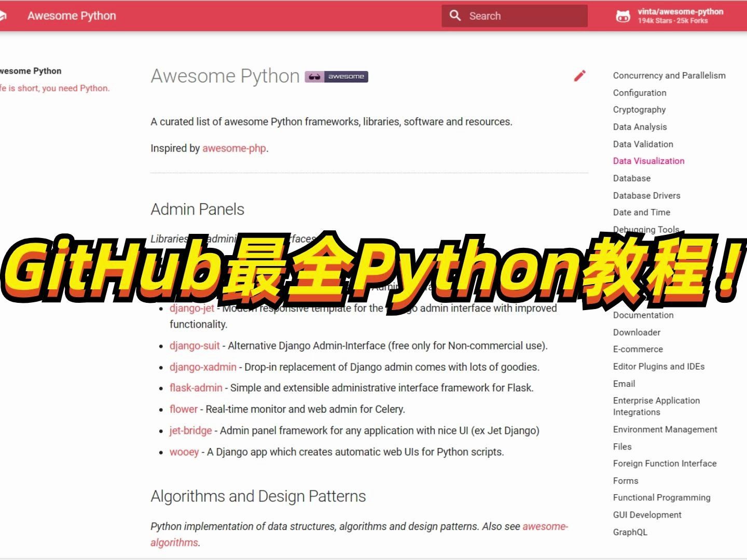747x560 pixels.
Task: Jump to Data Analysis section
Action: click(x=640, y=127)
